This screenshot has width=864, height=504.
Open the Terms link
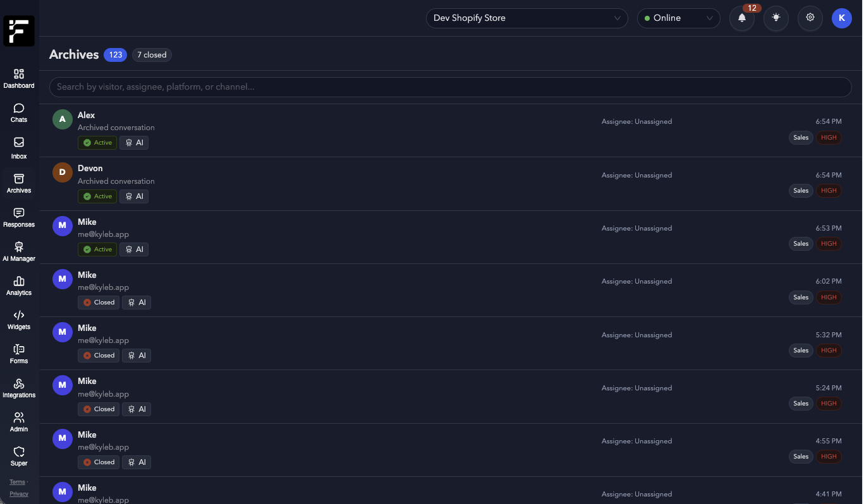point(17,482)
